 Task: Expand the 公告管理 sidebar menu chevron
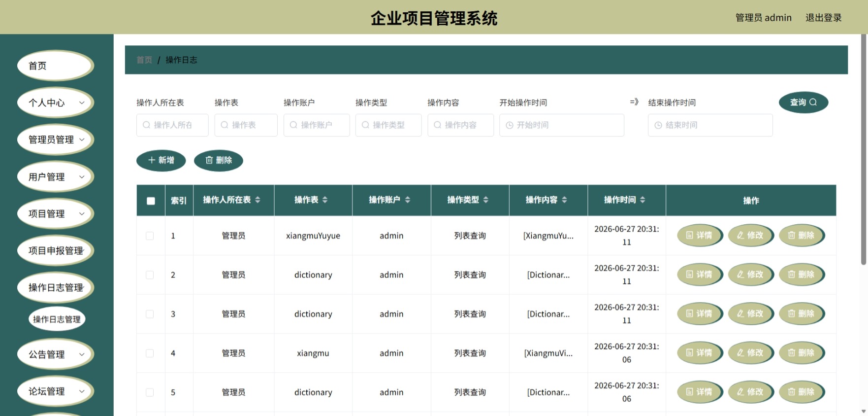pyautogui.click(x=82, y=354)
